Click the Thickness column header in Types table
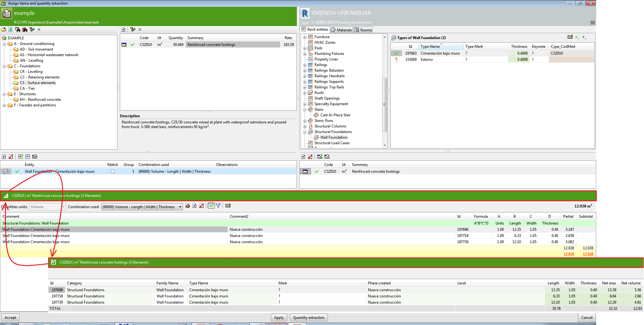The height and width of the screenshot is (325, 644). click(519, 47)
